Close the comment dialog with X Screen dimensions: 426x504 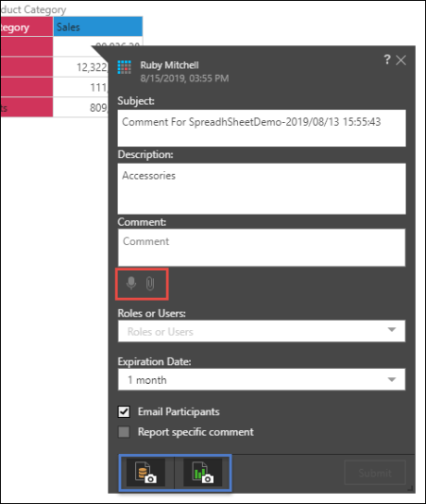tap(400, 61)
